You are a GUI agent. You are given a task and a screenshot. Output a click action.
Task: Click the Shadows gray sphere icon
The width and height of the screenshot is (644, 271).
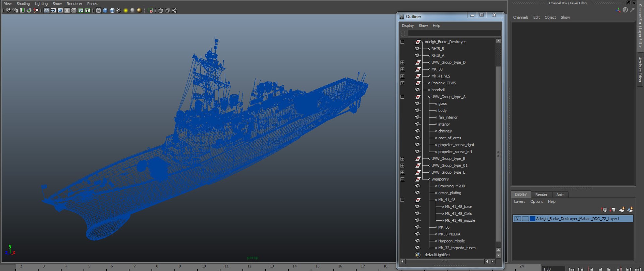(x=132, y=10)
